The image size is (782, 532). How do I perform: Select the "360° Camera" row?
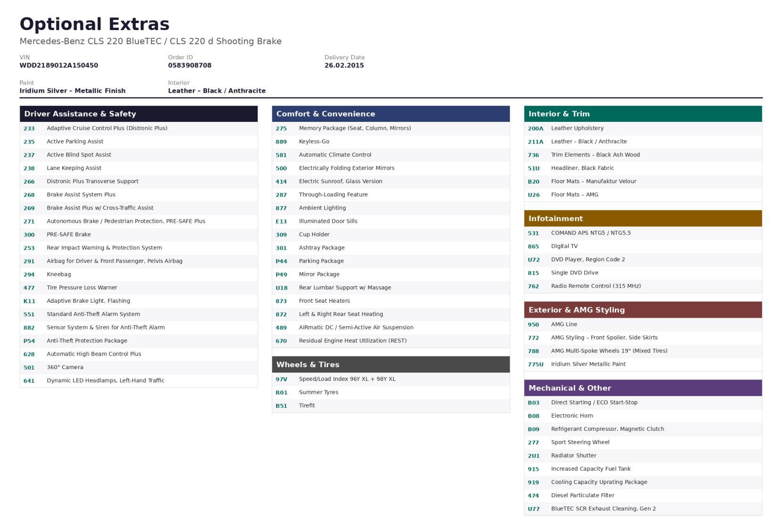click(138, 367)
